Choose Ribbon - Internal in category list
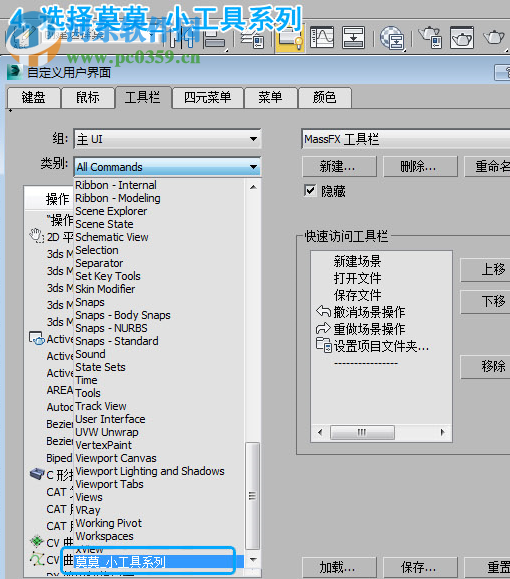510x579 pixels. coord(116,185)
